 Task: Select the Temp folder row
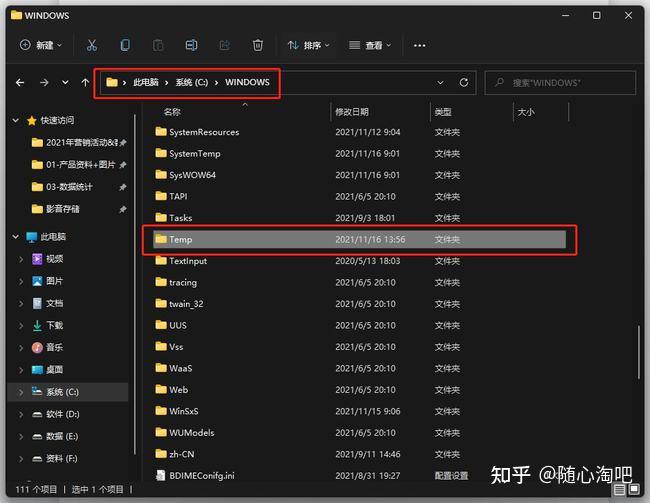[x=359, y=239]
